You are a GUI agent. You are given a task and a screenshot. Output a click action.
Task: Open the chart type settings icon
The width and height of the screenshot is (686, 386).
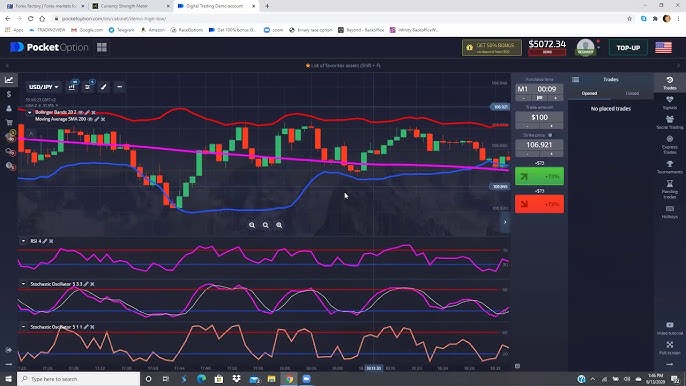[x=72, y=87]
